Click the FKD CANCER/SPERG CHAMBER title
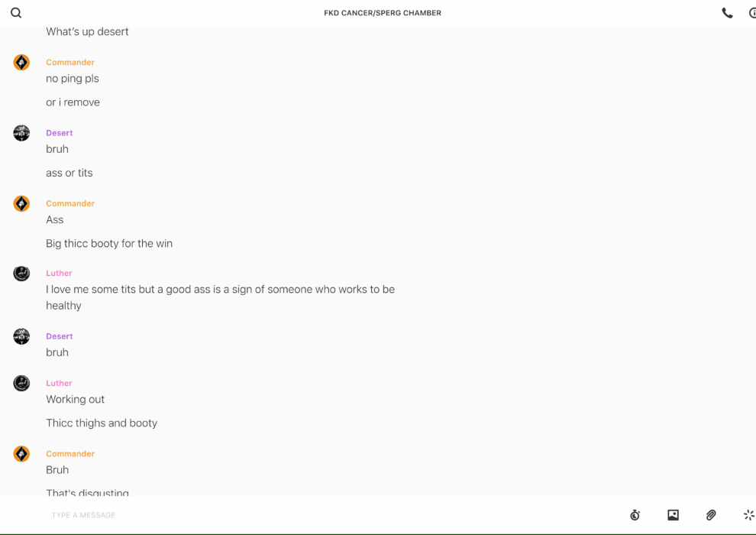The height and width of the screenshot is (535, 756). (383, 13)
